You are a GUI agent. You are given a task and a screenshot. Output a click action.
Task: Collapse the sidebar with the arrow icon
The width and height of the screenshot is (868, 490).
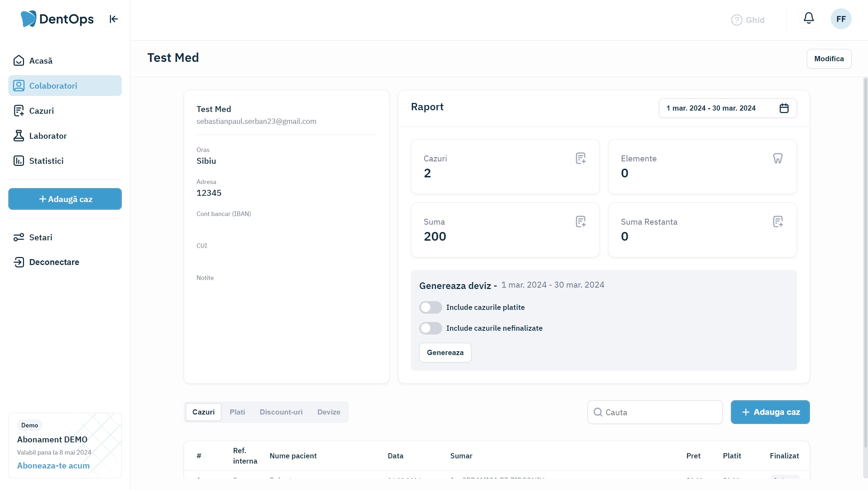(x=113, y=19)
